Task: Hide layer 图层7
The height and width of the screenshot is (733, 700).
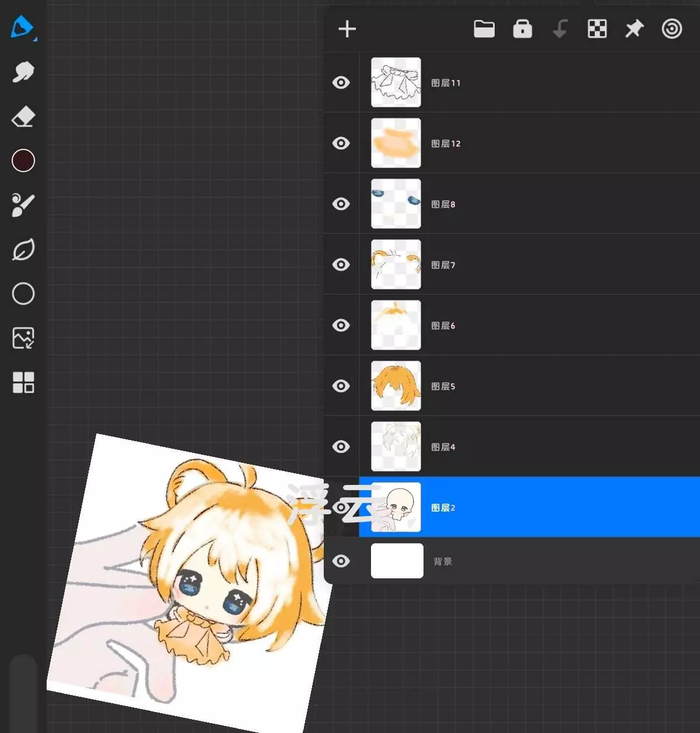Action: point(341,264)
